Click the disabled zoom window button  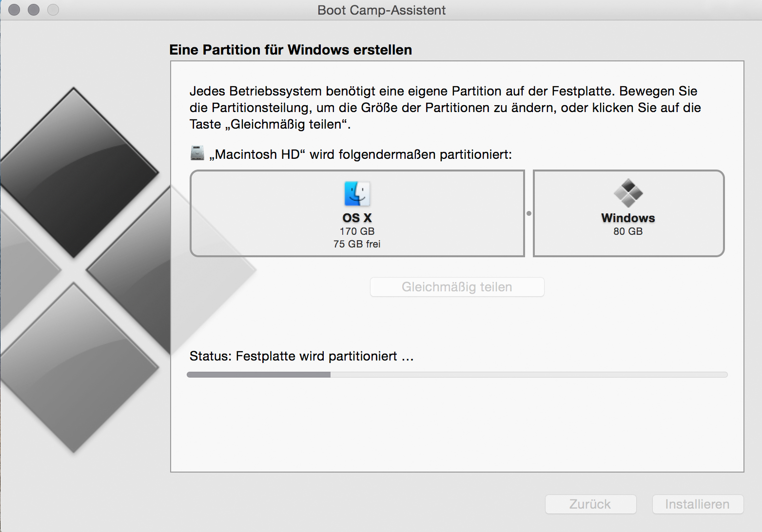tap(53, 10)
